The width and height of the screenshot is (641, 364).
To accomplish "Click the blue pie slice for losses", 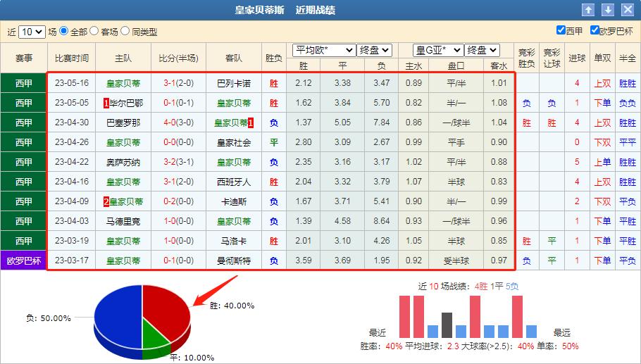I will tap(118, 319).
